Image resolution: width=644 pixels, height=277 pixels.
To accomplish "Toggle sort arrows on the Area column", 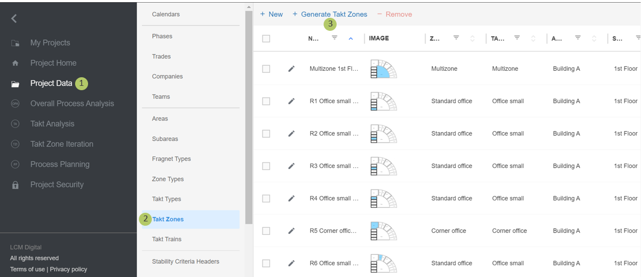I will [594, 38].
